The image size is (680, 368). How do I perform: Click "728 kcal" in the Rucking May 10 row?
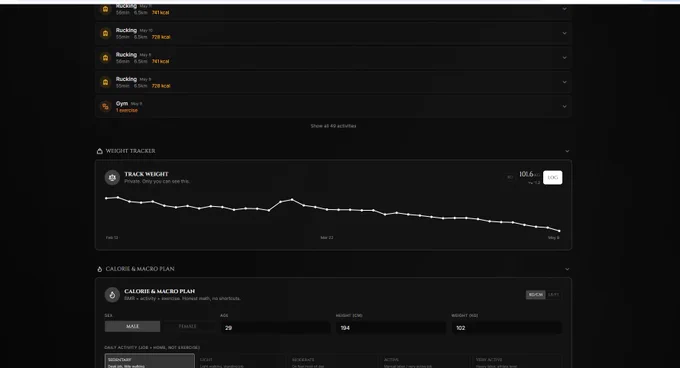161,37
